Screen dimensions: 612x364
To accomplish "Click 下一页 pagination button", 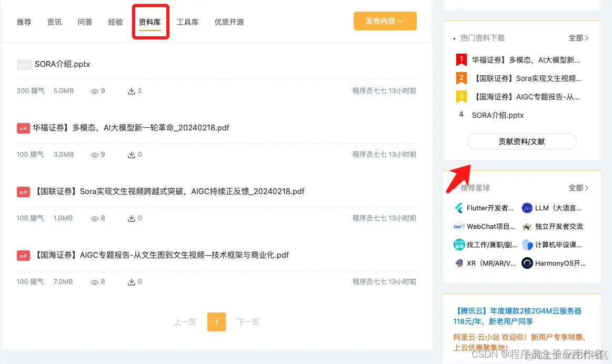I will click(248, 322).
